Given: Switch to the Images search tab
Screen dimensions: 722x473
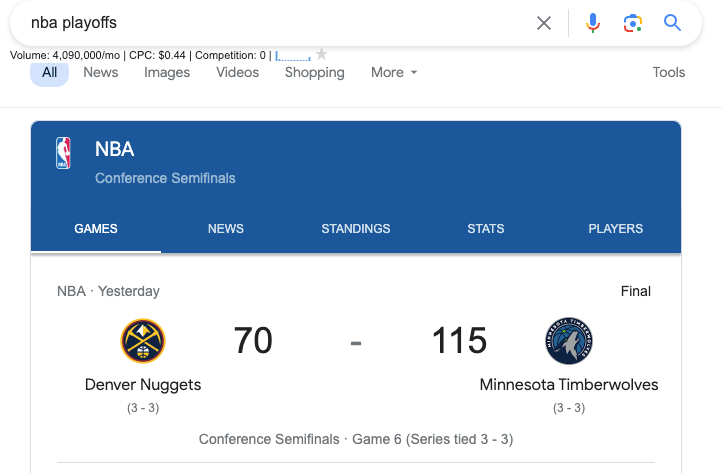Looking at the screenshot, I should pyautogui.click(x=167, y=72).
